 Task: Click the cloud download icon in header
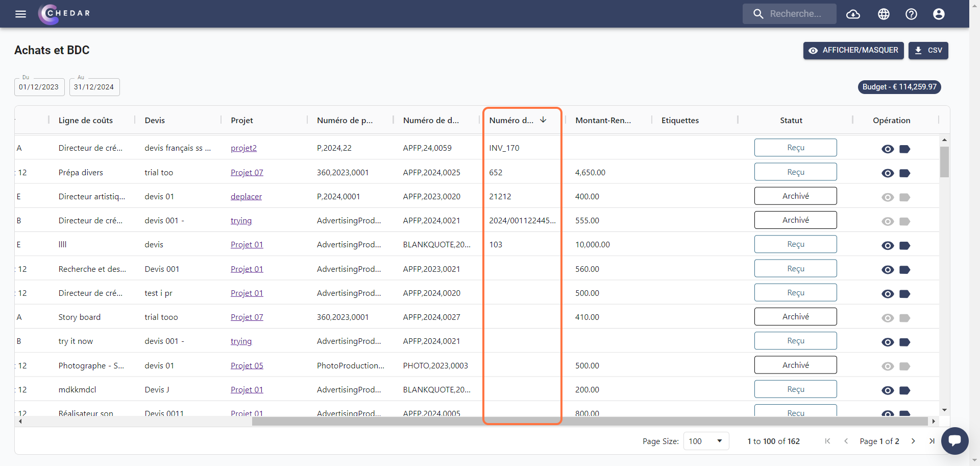pos(853,14)
